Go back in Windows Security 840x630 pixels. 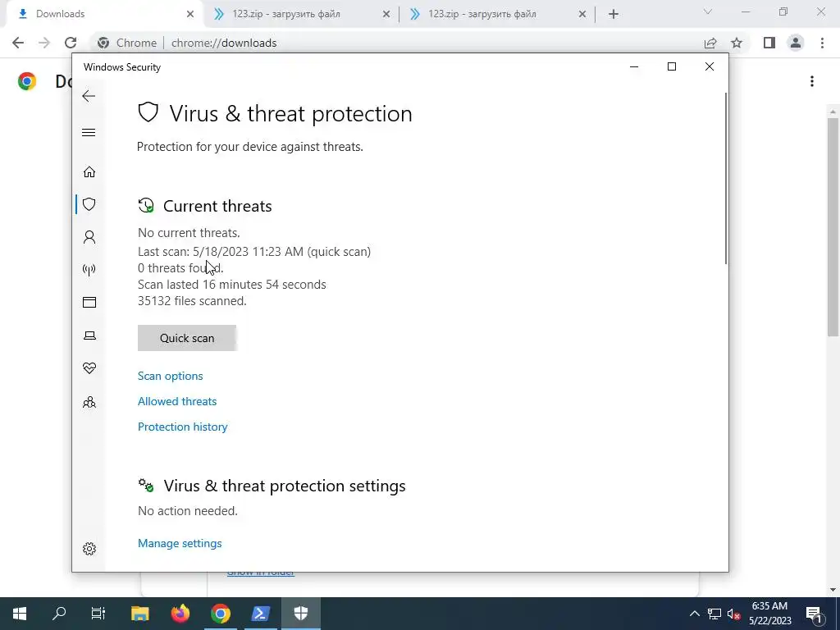[x=89, y=97]
